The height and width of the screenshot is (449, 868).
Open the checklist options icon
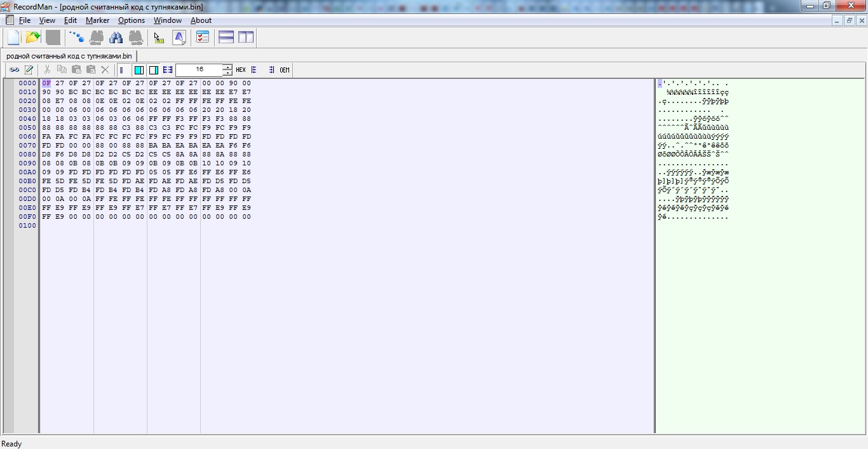[203, 38]
